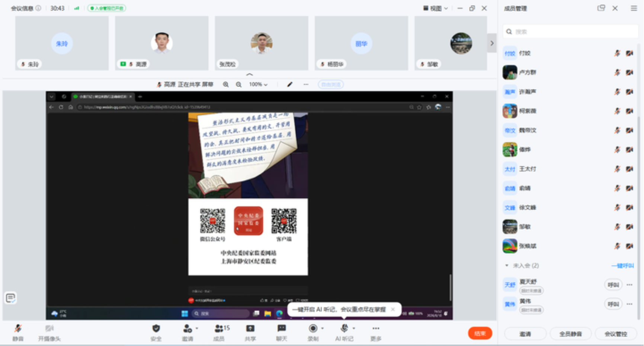Zoom out of the shared screen
The height and width of the screenshot is (346, 644).
point(239,84)
